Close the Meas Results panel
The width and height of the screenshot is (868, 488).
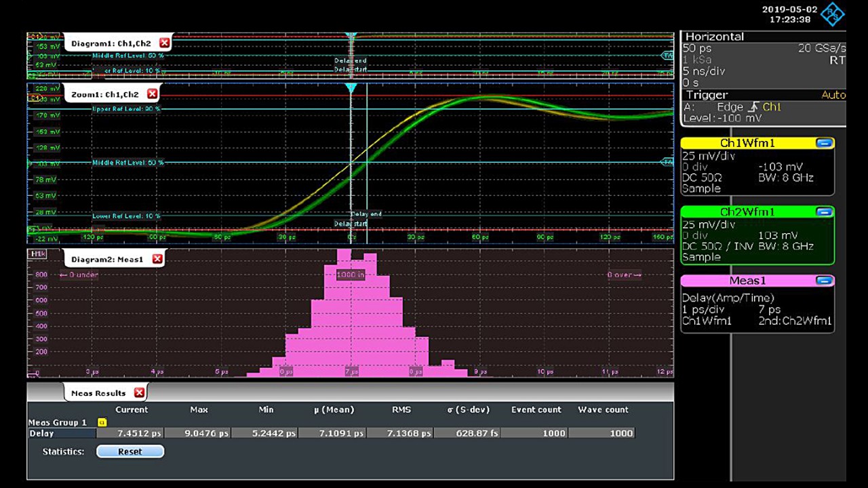click(x=139, y=393)
